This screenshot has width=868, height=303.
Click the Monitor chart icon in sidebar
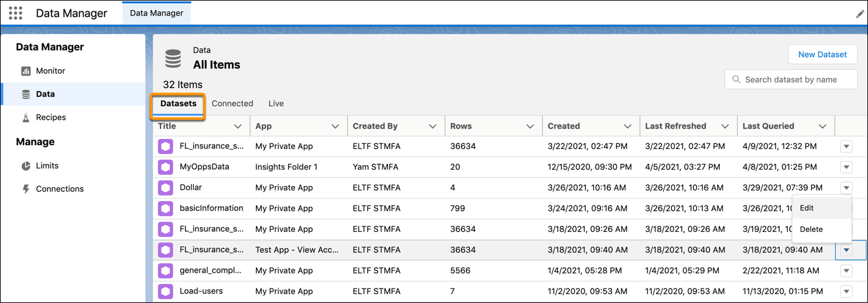(26, 71)
